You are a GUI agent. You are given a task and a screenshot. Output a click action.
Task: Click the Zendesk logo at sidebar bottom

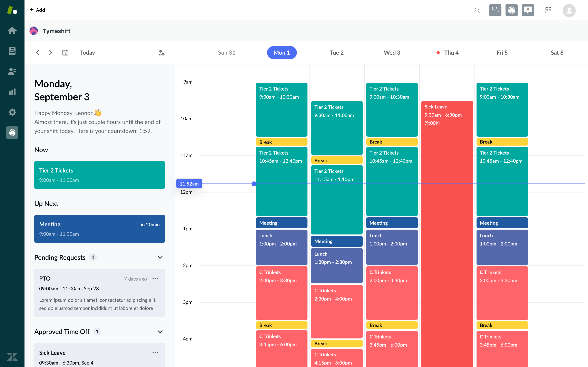(12, 357)
